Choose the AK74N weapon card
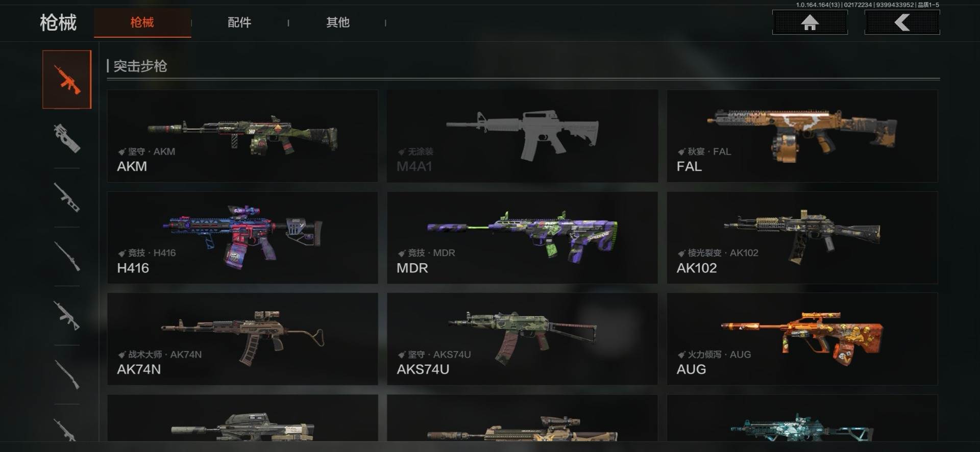 [x=242, y=339]
